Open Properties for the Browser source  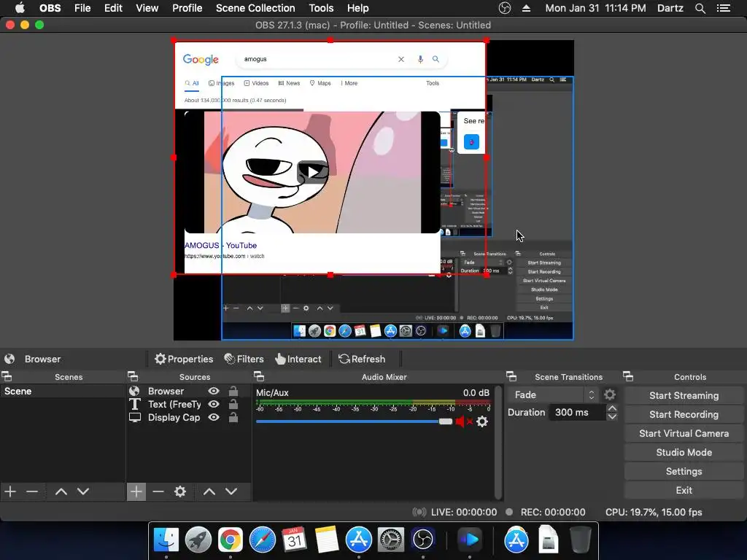pyautogui.click(x=184, y=359)
